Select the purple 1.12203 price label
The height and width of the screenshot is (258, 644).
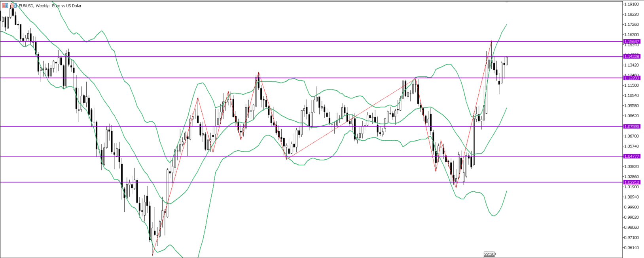coord(631,78)
